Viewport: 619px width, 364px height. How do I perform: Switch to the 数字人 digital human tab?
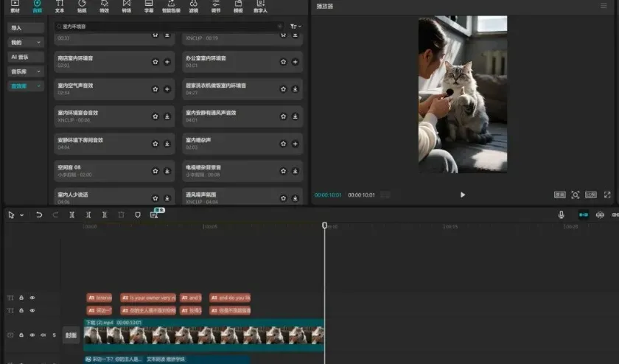[x=261, y=7]
